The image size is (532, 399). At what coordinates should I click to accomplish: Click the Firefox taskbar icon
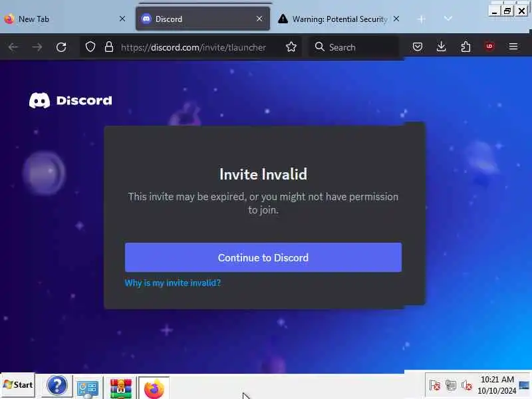click(154, 388)
